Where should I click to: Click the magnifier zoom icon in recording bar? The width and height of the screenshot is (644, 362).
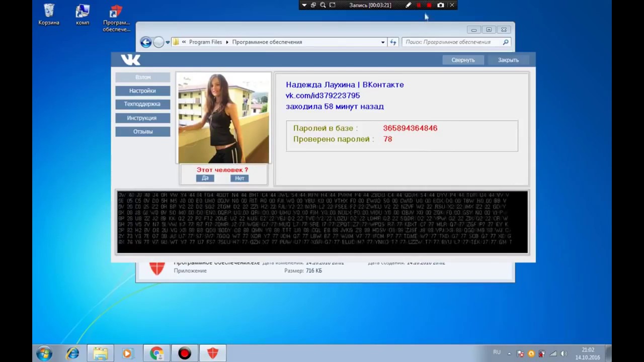click(x=323, y=5)
